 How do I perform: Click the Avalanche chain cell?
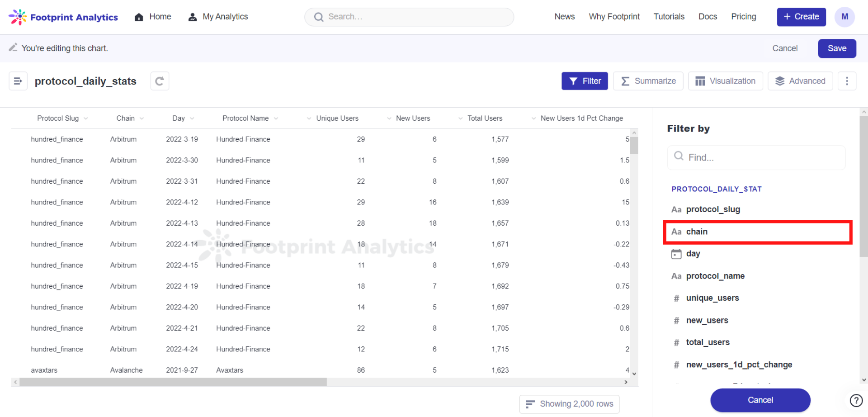click(127, 370)
